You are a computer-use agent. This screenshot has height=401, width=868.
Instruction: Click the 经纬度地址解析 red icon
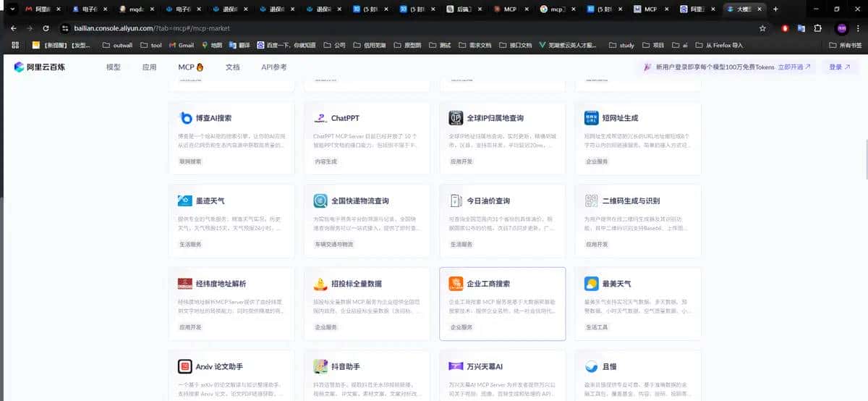coord(185,283)
